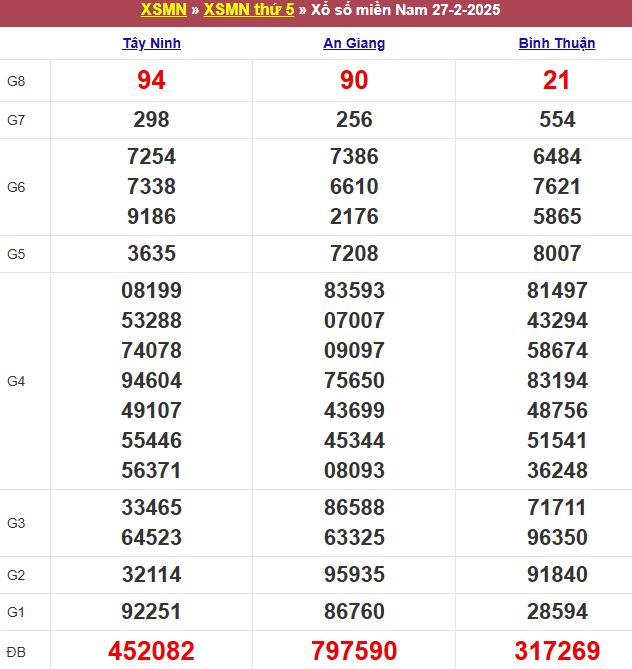
Task: Click the G6 row label
Action: [x=16, y=187]
